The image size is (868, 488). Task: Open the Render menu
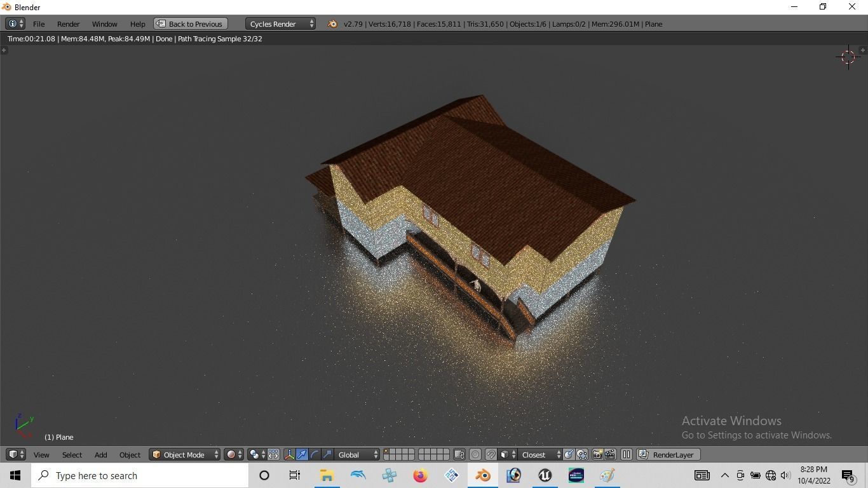68,24
